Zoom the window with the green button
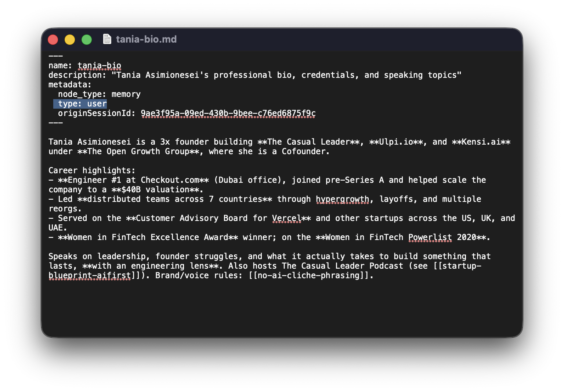This screenshot has height=392, width=564. [87, 39]
